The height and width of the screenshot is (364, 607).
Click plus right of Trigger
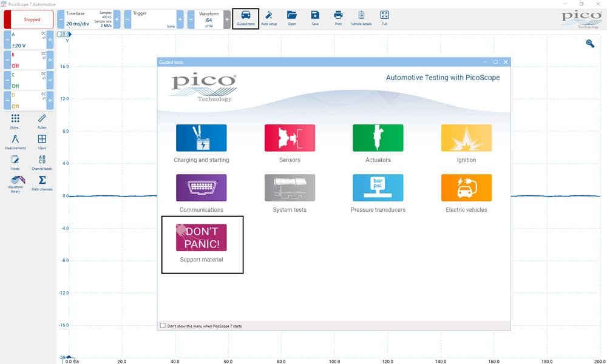tap(180, 19)
